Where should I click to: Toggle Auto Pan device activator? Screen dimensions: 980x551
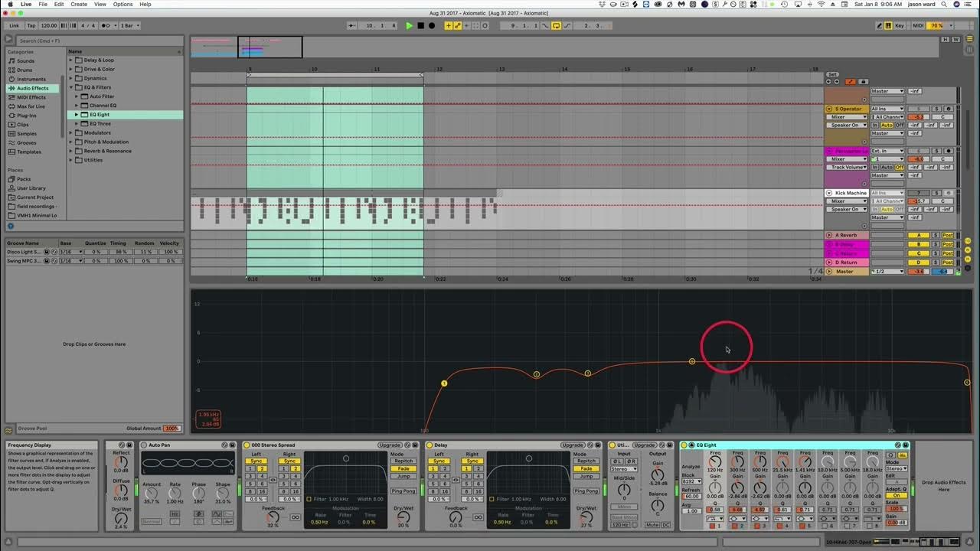(x=143, y=445)
